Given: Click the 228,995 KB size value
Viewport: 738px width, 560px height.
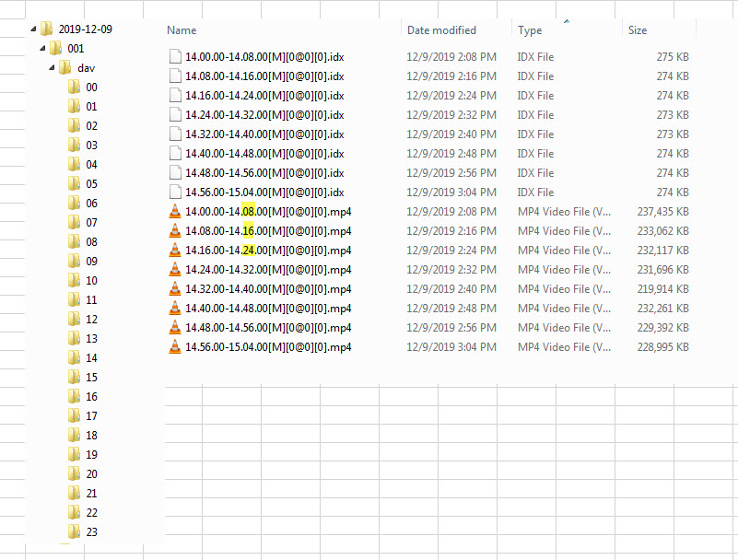Looking at the screenshot, I should [x=663, y=347].
